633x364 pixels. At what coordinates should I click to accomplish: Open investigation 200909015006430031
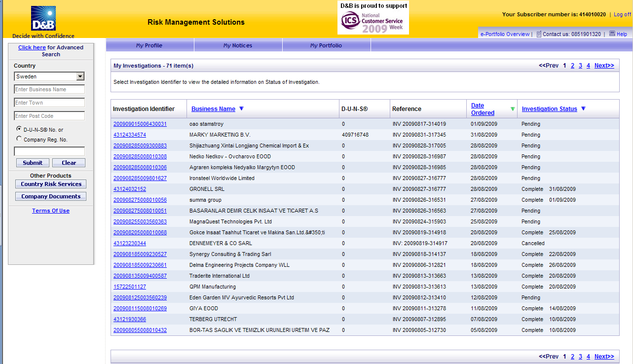[140, 124]
